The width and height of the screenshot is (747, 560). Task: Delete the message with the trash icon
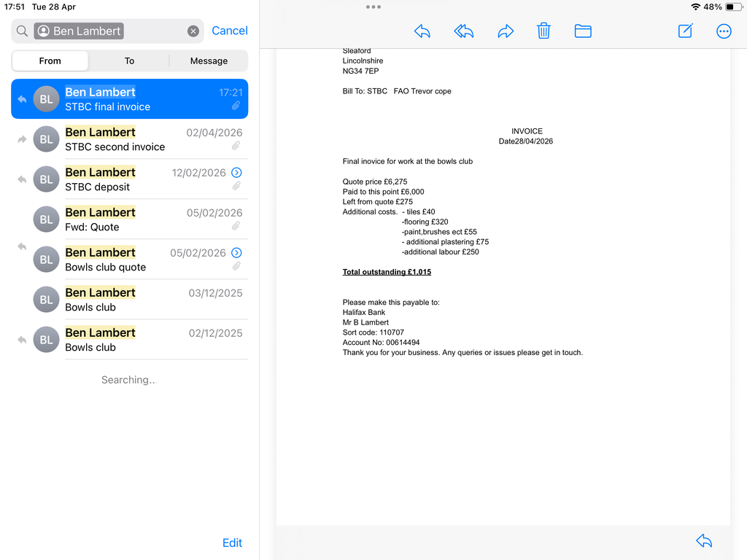point(543,31)
